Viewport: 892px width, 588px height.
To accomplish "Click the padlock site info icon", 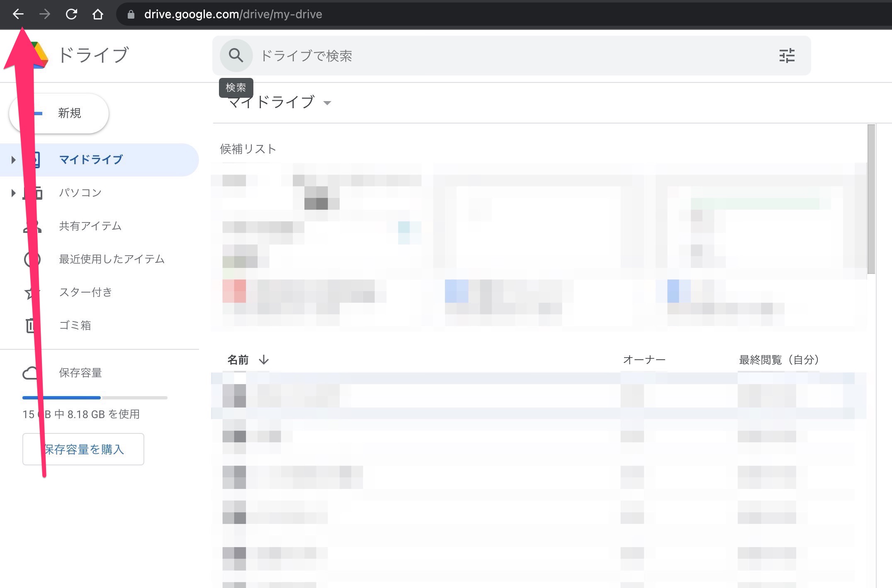I will [x=131, y=15].
